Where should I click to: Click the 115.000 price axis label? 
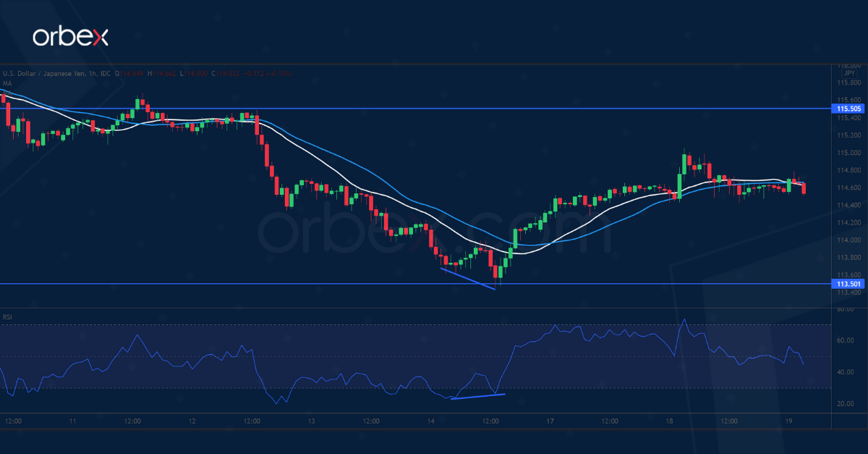pyautogui.click(x=848, y=153)
